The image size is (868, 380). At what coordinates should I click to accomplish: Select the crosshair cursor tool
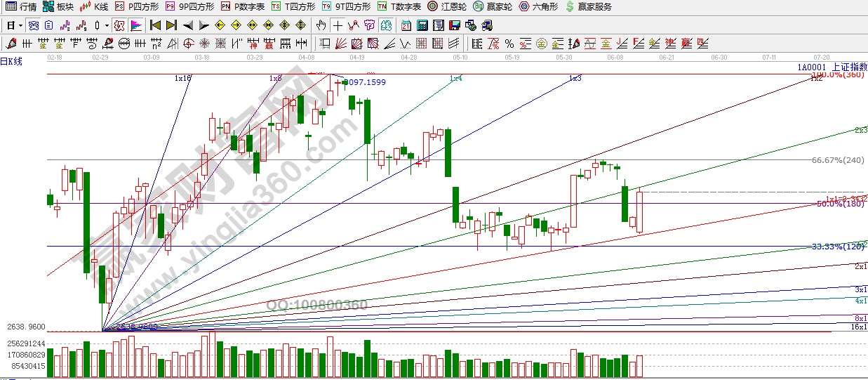[x=338, y=26]
